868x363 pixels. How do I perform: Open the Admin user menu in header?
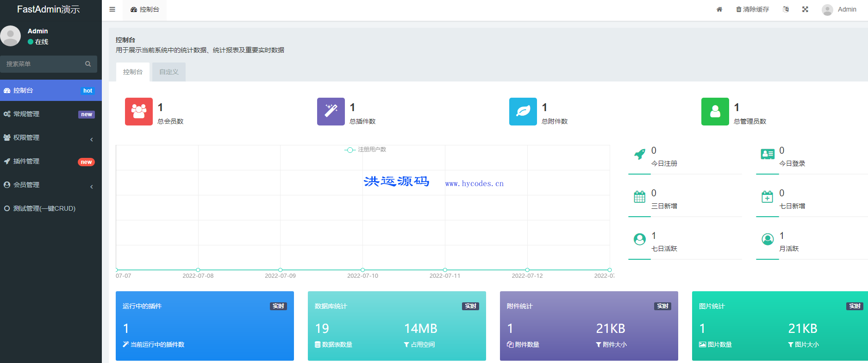[x=839, y=9]
